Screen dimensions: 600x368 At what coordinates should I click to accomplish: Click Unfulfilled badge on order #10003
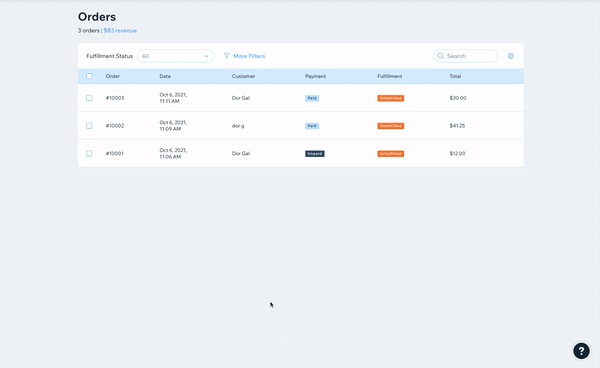[x=390, y=98]
